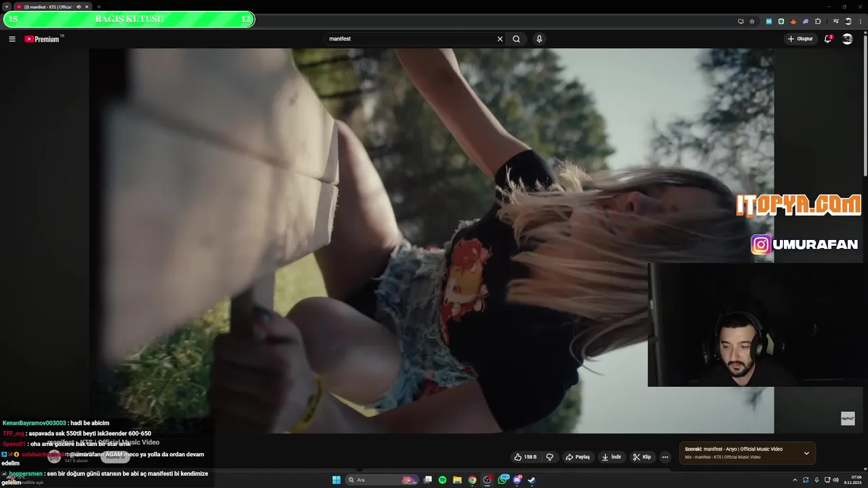The height and width of the screenshot is (488, 868).
Task: Click the install/cast screen icon in address bar
Action: pos(741,21)
